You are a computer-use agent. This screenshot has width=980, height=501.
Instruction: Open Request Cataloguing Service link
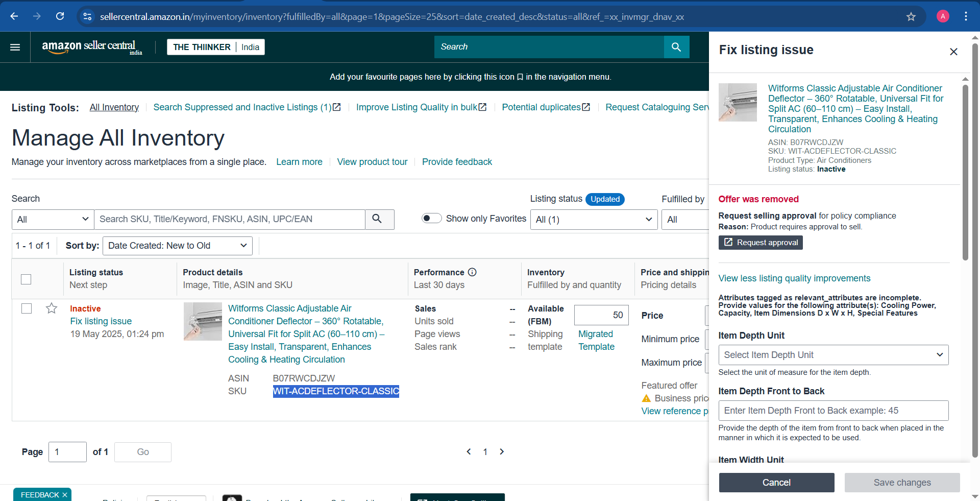coord(657,107)
